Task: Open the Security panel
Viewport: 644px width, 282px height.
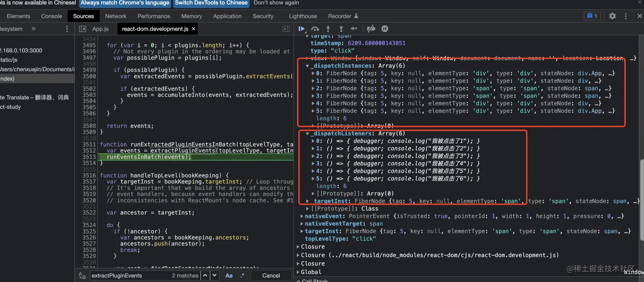Action: coord(263,16)
